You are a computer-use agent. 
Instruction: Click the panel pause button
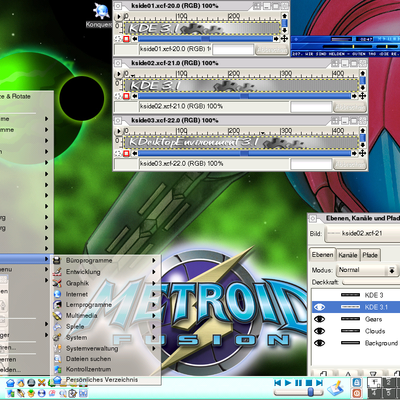pos(298,383)
